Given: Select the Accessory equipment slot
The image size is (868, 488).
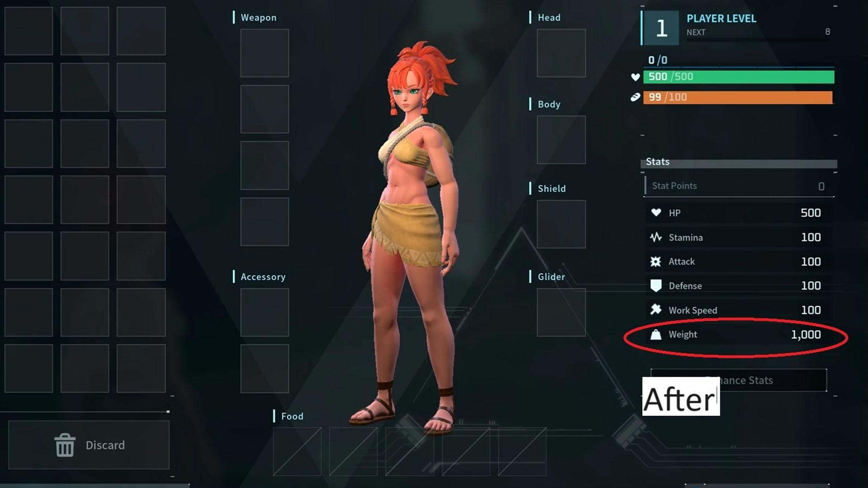Looking at the screenshot, I should 264,312.
